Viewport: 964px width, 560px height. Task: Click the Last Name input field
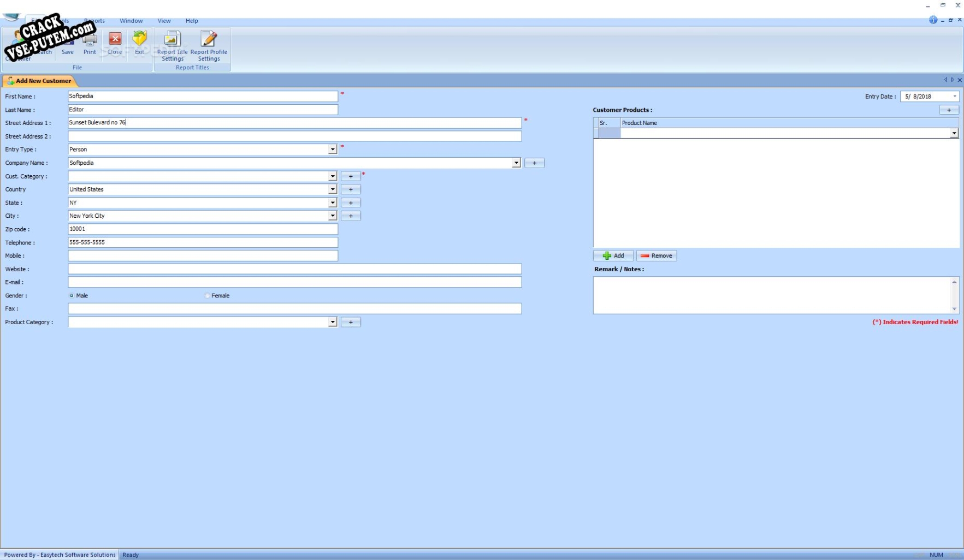pyautogui.click(x=203, y=110)
